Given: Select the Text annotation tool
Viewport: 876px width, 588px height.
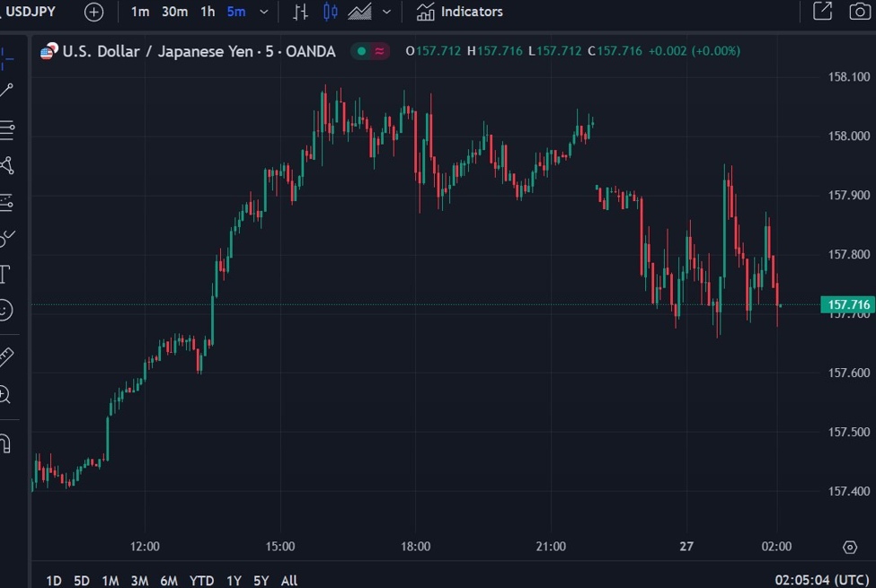Looking at the screenshot, I should [x=7, y=275].
